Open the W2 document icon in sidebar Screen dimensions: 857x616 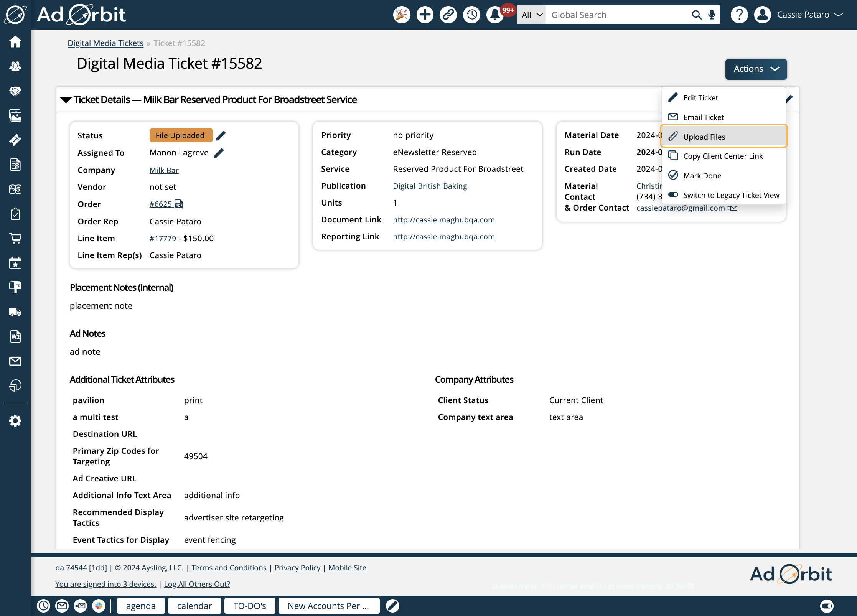(x=15, y=336)
